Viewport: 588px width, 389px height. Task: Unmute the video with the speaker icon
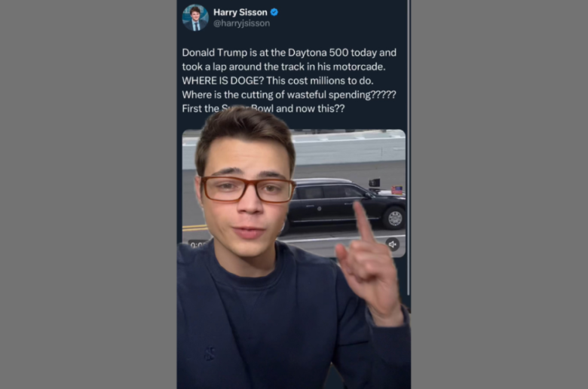[392, 244]
